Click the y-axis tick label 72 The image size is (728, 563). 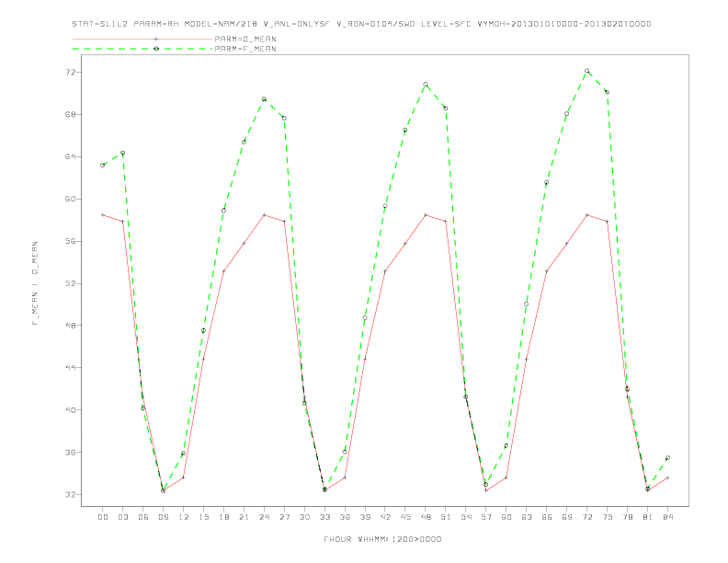(x=70, y=73)
